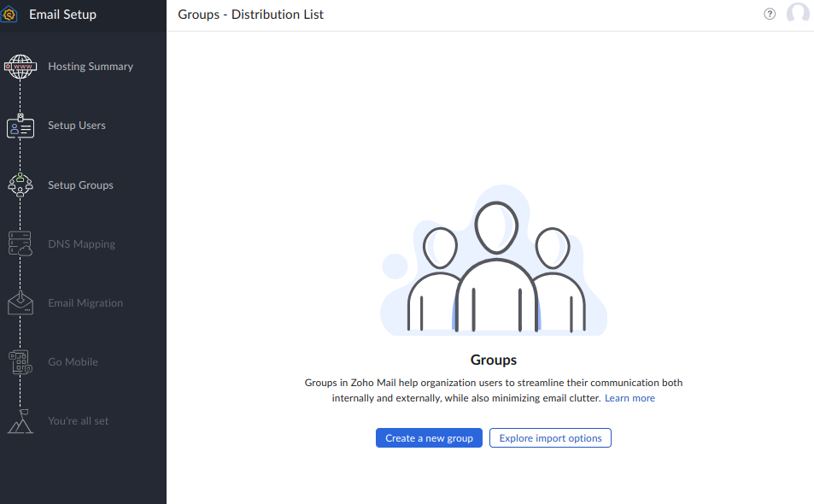Select Setup Users in the sidebar
This screenshot has height=504, width=814.
pos(77,126)
